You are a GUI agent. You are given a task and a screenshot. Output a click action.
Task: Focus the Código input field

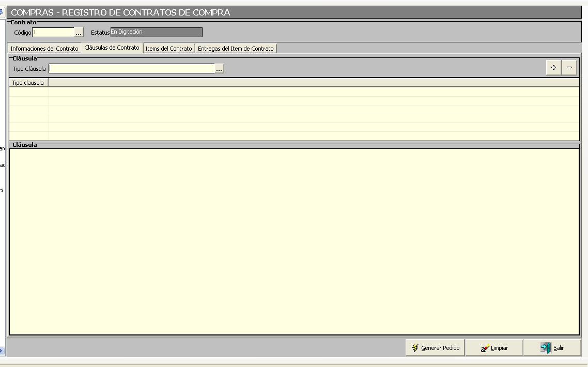coord(53,33)
